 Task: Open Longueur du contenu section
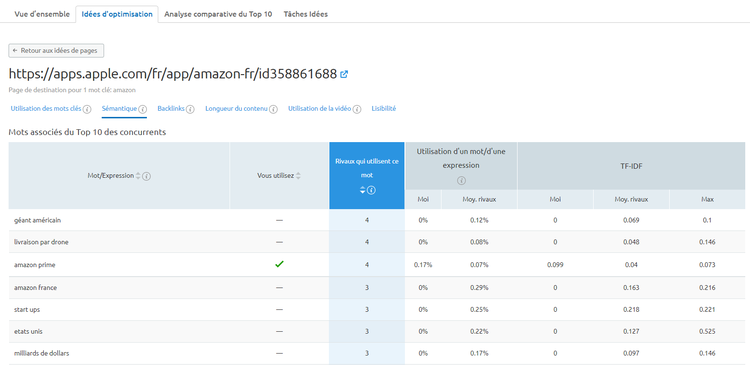[236, 109]
